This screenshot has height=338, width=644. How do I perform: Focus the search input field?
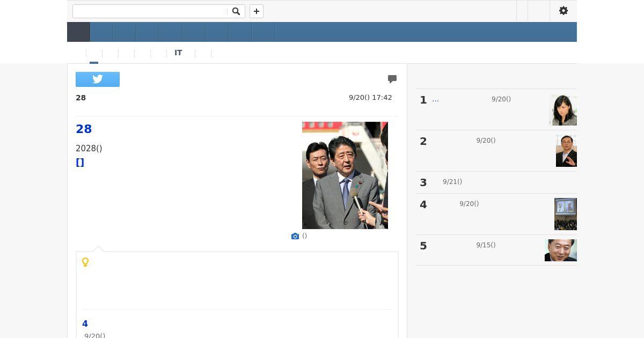point(150,11)
